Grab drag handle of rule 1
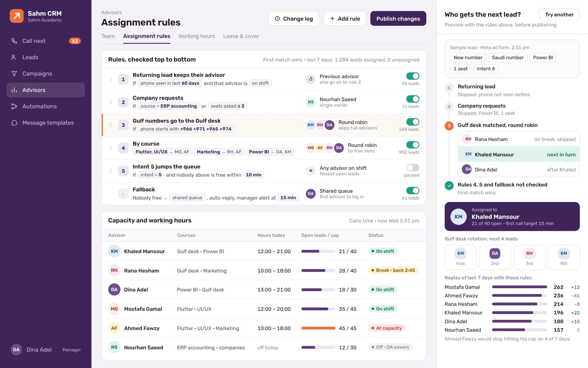The height and width of the screenshot is (368, 588). coord(111,79)
